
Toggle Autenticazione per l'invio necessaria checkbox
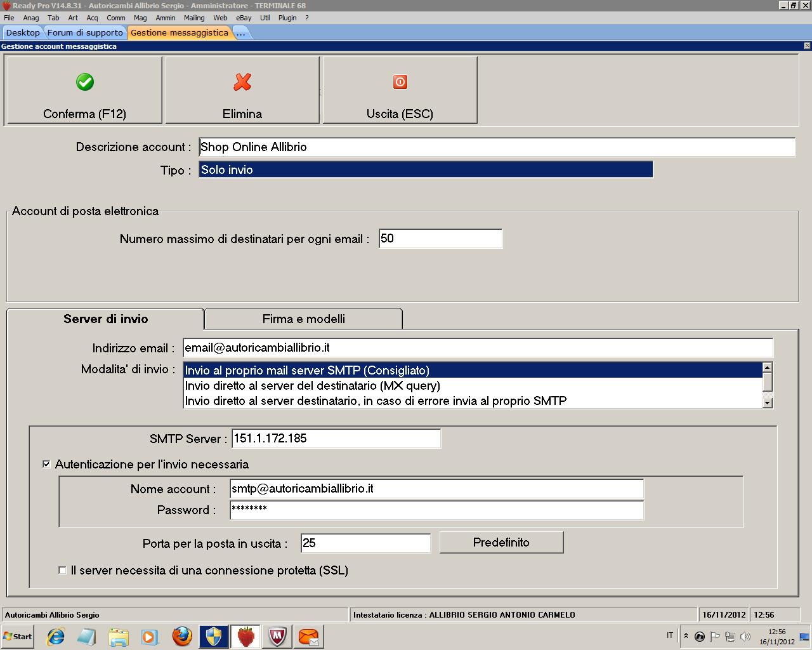[46, 464]
